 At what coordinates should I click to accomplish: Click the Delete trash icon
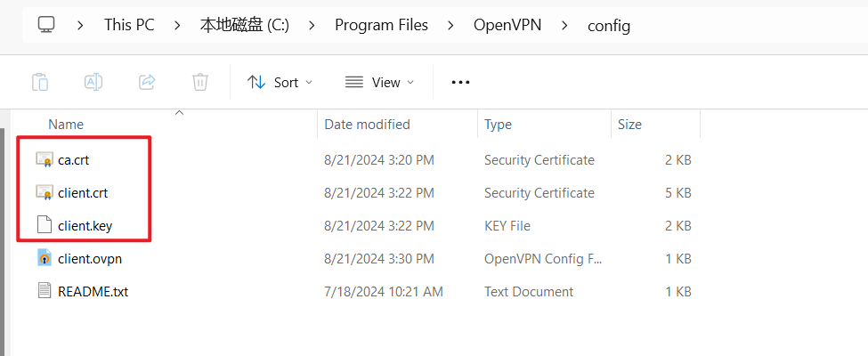click(200, 82)
